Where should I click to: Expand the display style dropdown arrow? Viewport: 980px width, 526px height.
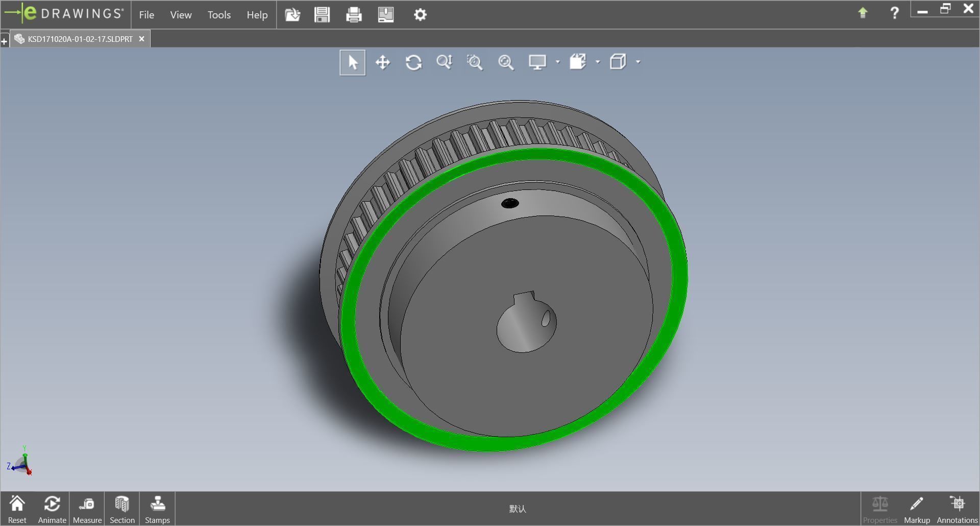[x=638, y=62]
